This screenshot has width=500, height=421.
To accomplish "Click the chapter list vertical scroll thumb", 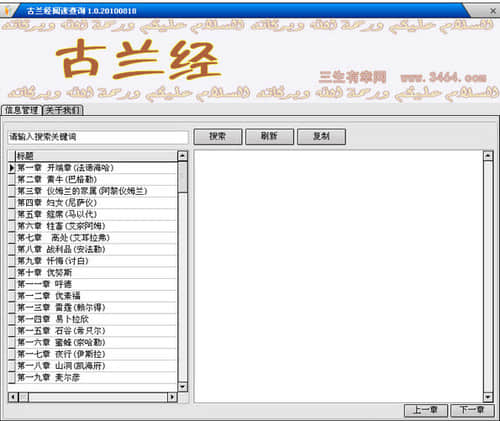I will [x=183, y=177].
